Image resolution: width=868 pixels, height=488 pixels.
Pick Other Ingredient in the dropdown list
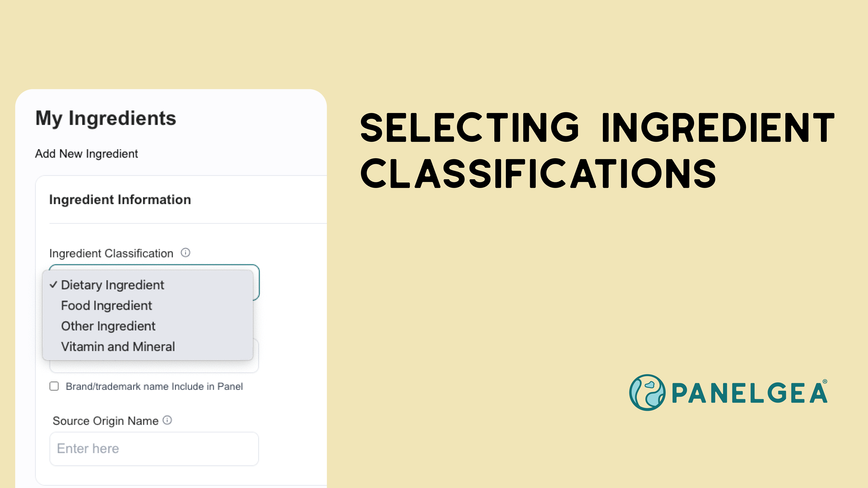pos(108,326)
